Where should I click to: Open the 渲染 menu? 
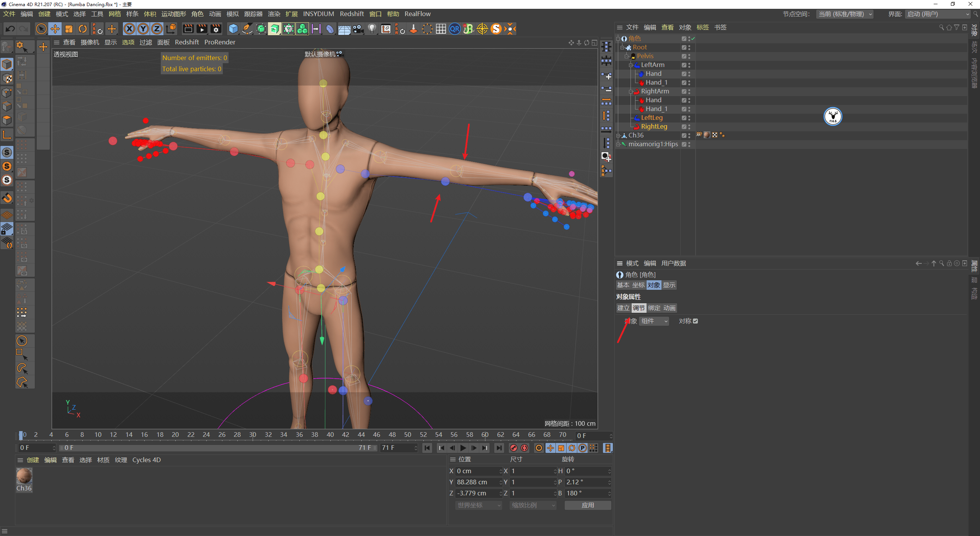(x=274, y=14)
